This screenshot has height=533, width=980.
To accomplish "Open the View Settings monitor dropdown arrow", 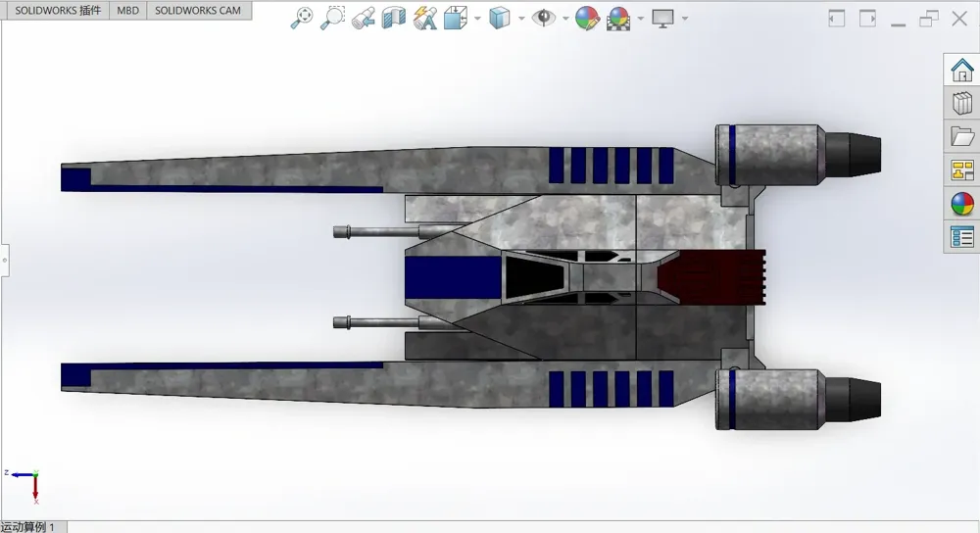I will pos(685,18).
